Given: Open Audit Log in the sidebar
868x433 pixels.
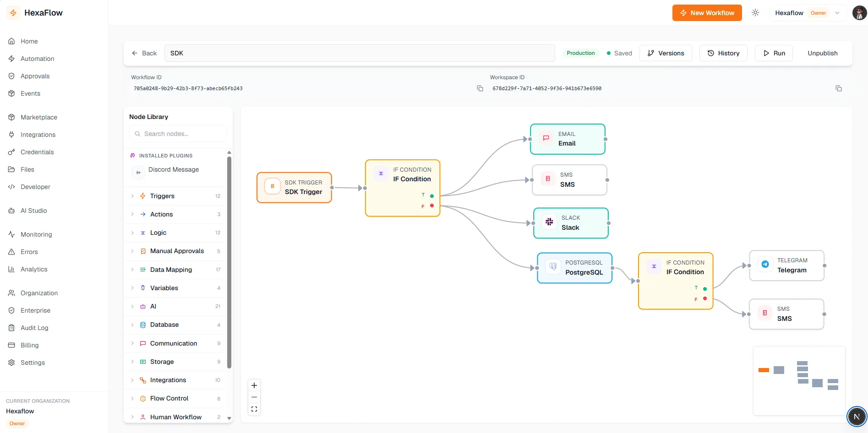Looking at the screenshot, I should point(34,328).
